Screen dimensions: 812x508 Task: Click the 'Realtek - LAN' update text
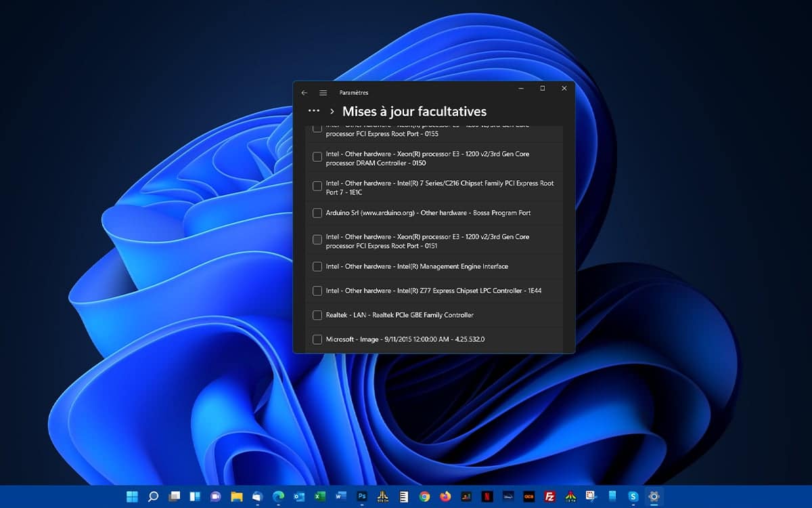tap(346, 315)
